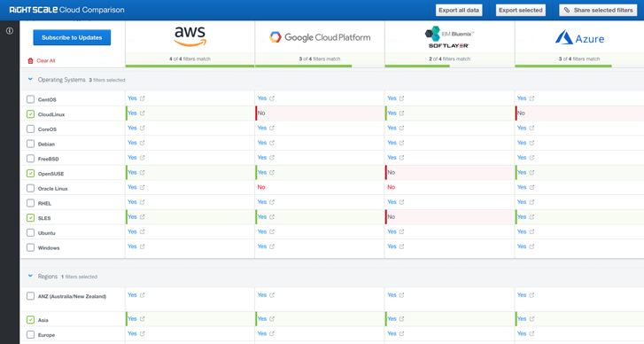This screenshot has height=344, width=644.
Task: Click the trash icon beside Clear All
Action: click(30, 60)
